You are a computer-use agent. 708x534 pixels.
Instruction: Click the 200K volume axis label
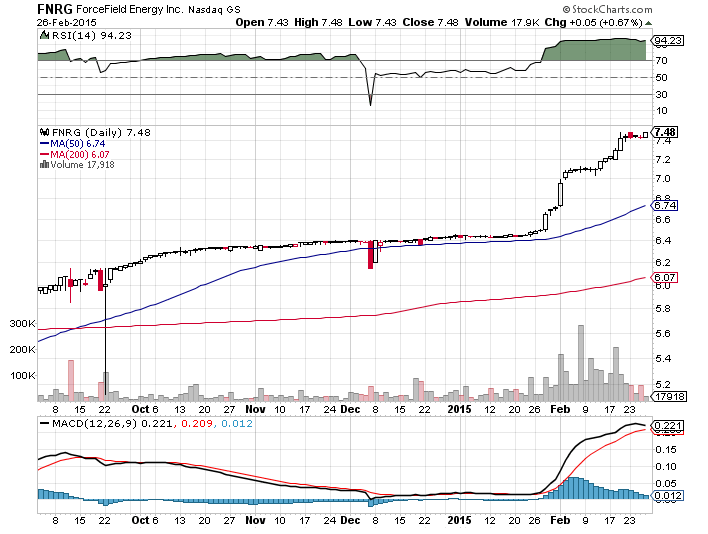coord(23,349)
